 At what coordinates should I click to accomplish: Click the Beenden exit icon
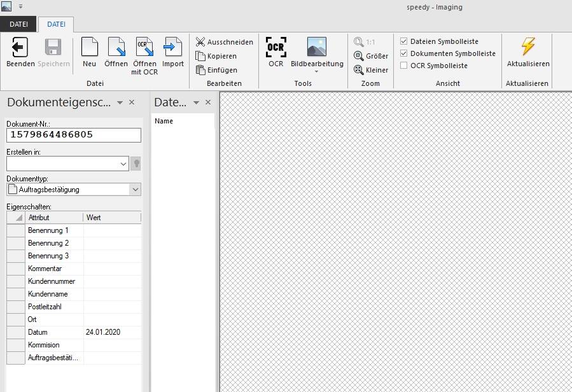(20, 48)
